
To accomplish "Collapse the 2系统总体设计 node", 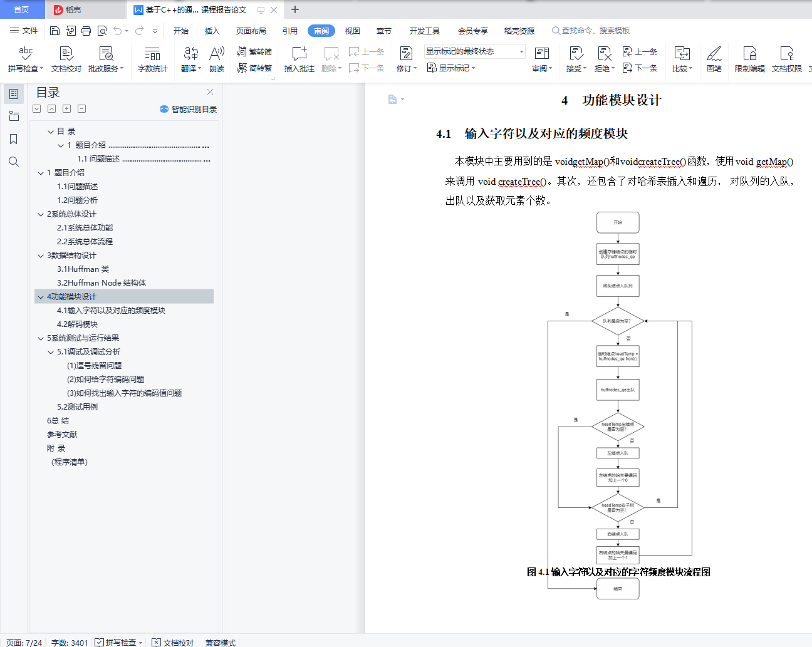I will pyautogui.click(x=41, y=214).
